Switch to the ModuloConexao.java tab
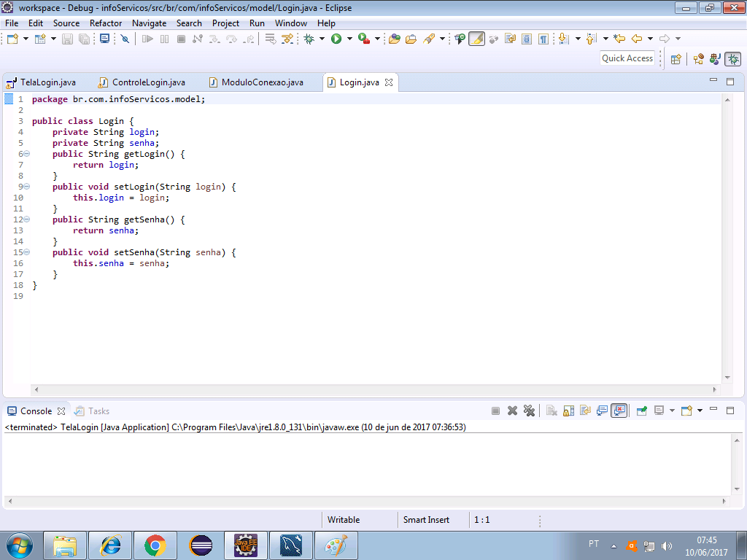The width and height of the screenshot is (747, 560). pos(262,82)
